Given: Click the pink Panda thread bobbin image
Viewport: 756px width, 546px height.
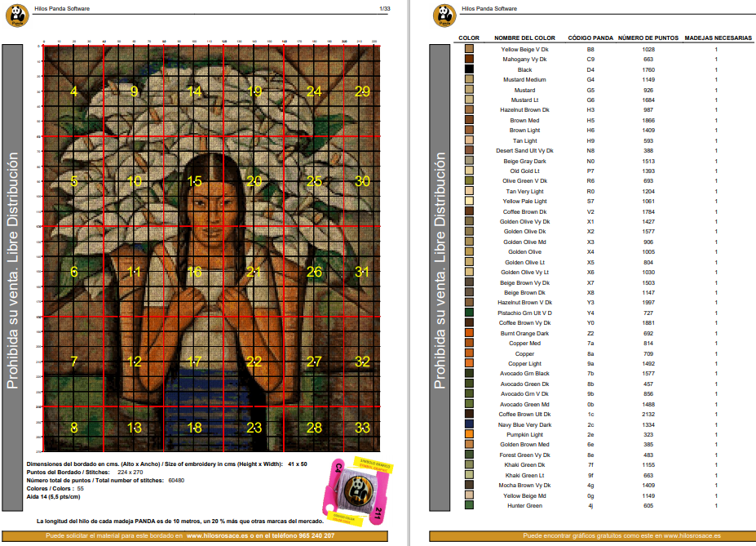Looking at the screenshot, I should pyautogui.click(x=356, y=491).
